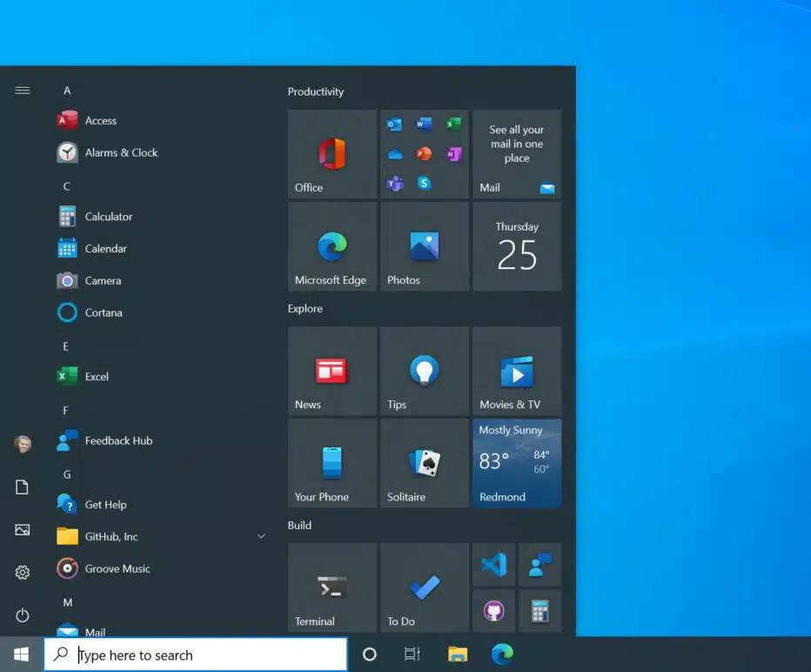Viewport: 811px width, 672px height.
Task: Open the Office tile
Action: tap(332, 154)
